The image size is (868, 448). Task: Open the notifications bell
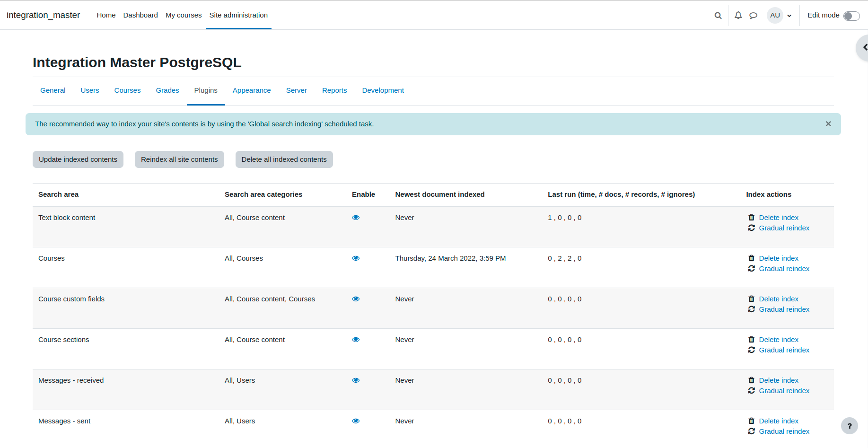(x=738, y=16)
